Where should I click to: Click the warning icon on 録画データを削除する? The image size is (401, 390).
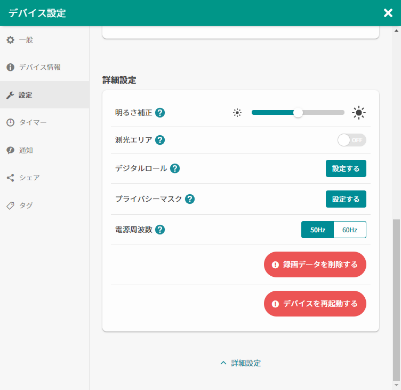coord(275,265)
